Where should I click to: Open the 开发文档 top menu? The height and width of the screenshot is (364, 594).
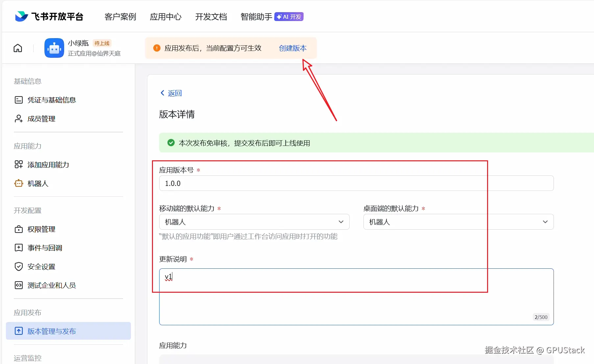click(x=211, y=17)
